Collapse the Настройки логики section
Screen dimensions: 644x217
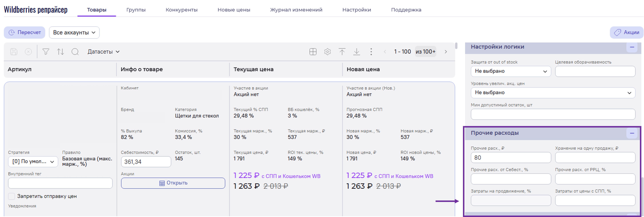pyautogui.click(x=632, y=47)
